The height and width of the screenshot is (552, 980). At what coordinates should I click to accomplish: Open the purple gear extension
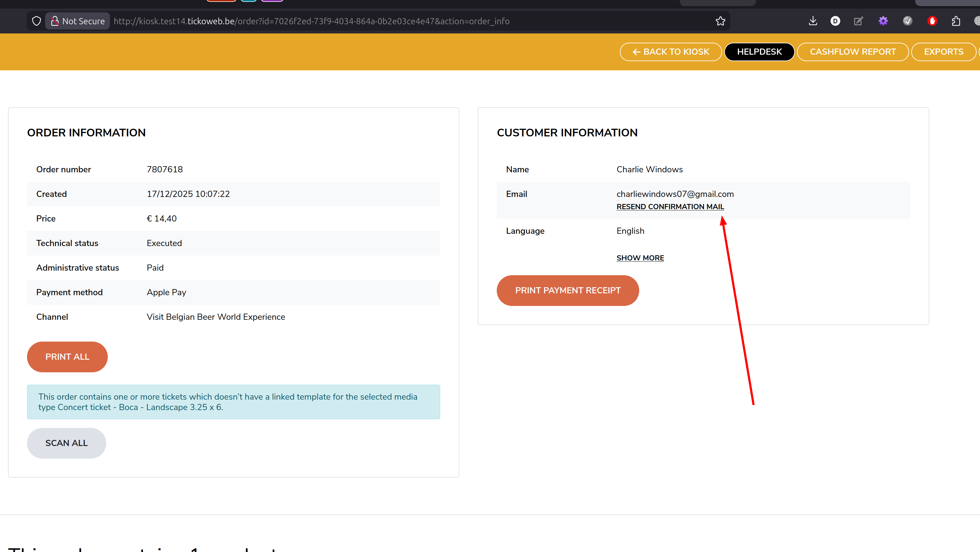tap(883, 21)
